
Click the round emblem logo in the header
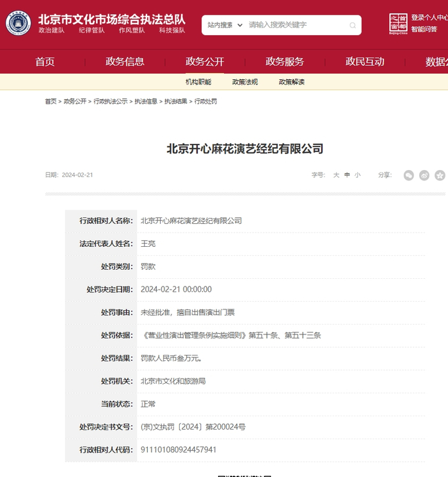click(x=19, y=23)
